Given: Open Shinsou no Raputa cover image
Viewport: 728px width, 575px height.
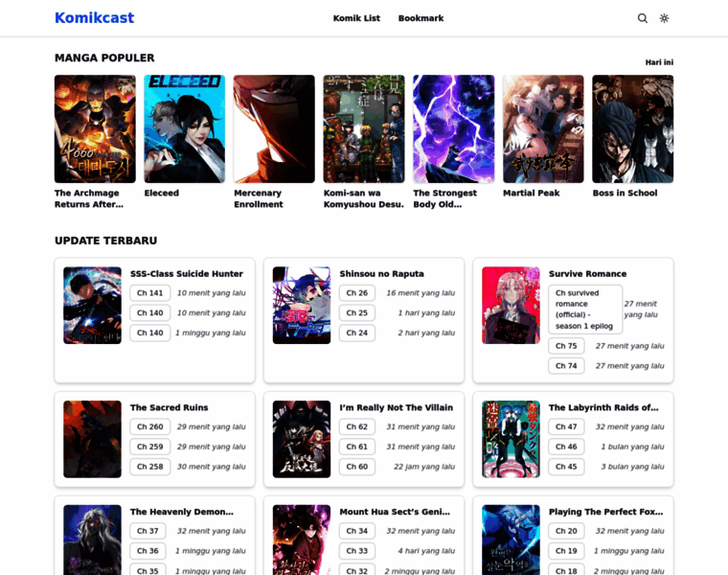Looking at the screenshot, I should pos(302,305).
